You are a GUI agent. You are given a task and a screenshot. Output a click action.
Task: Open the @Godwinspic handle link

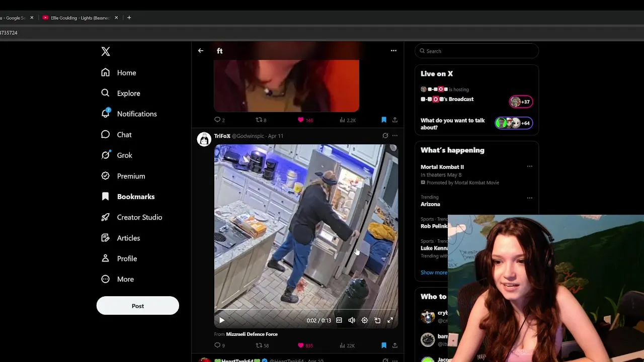coord(248,136)
